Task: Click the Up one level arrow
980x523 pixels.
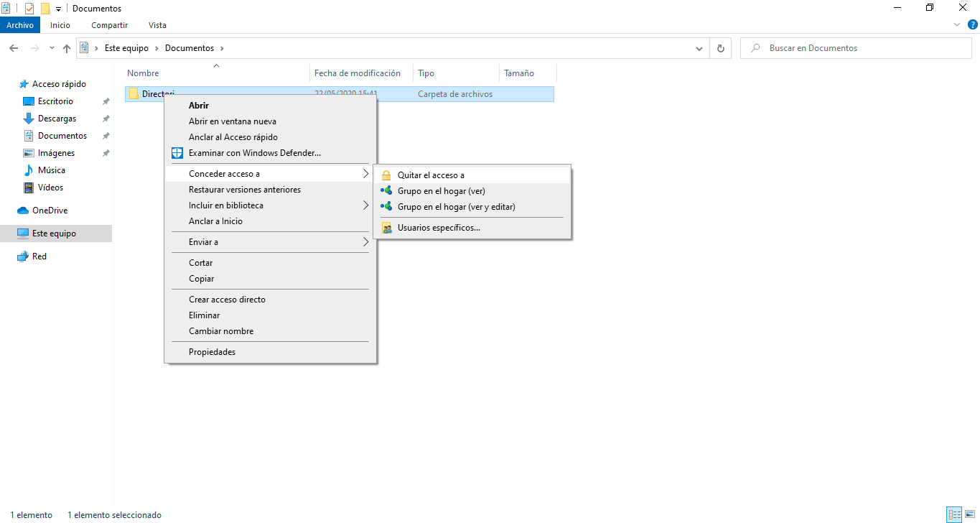Action: 67,48
